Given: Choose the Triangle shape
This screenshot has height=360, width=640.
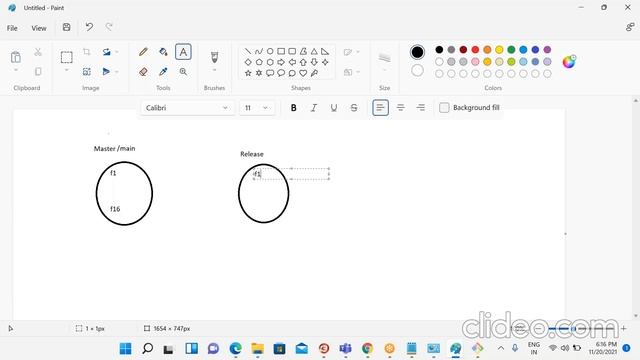Looking at the screenshot, I should (x=314, y=51).
